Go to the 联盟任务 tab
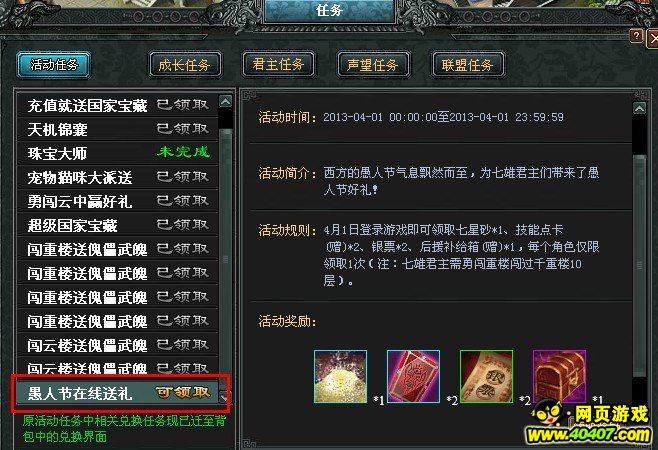This screenshot has width=658, height=450. (x=467, y=65)
